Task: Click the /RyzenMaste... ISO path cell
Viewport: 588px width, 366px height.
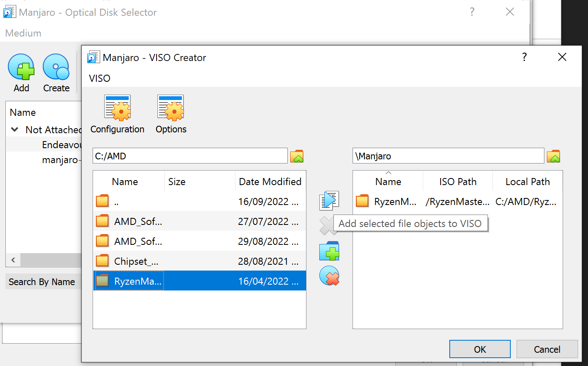Action: point(458,202)
